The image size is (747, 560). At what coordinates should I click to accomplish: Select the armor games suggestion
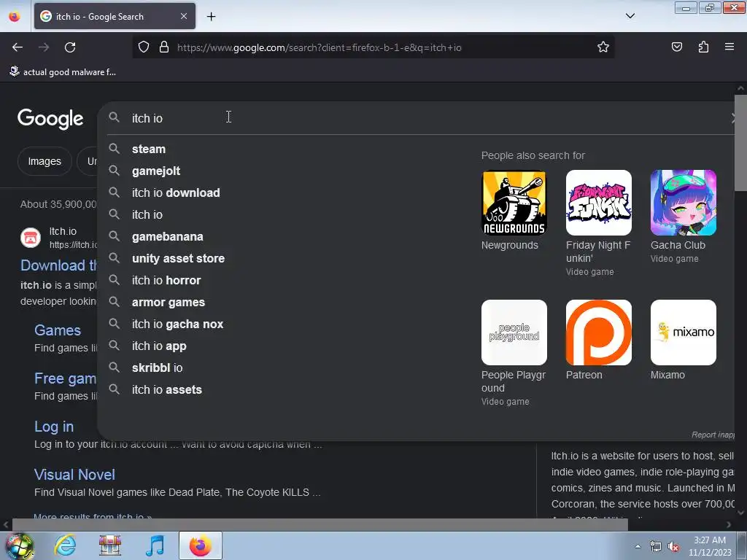tap(169, 303)
